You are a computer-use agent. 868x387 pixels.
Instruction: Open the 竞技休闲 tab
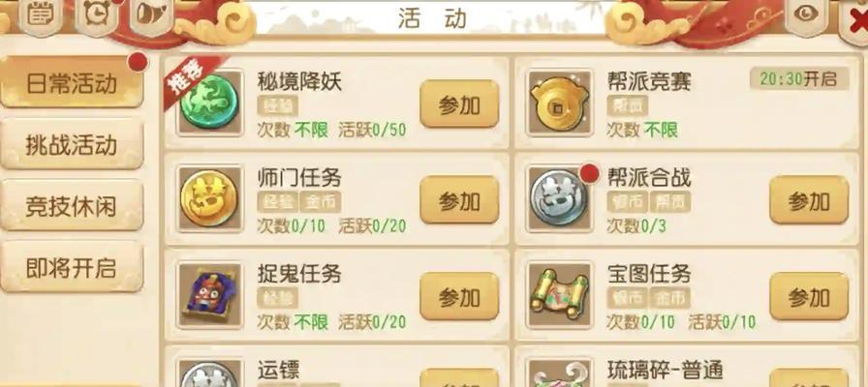(x=72, y=206)
